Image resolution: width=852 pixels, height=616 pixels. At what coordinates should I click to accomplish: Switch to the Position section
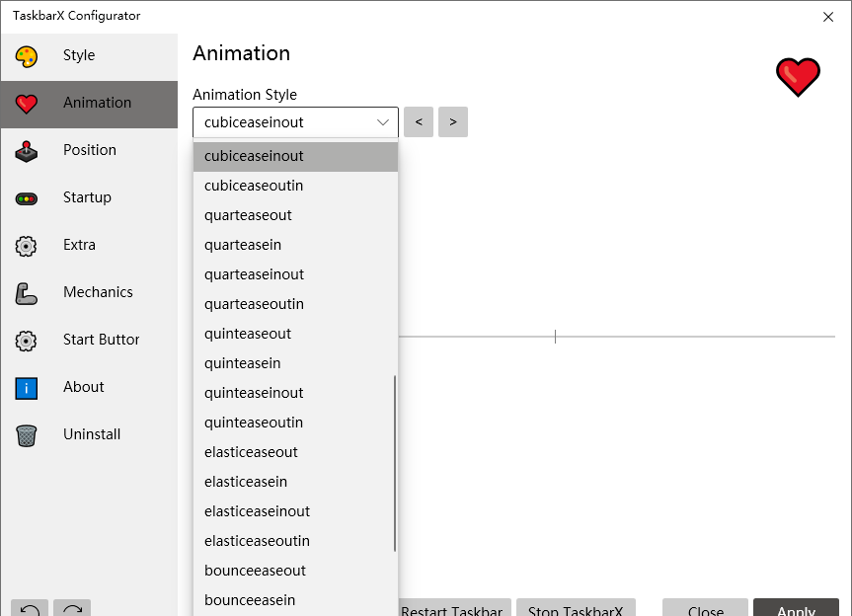[x=89, y=151]
